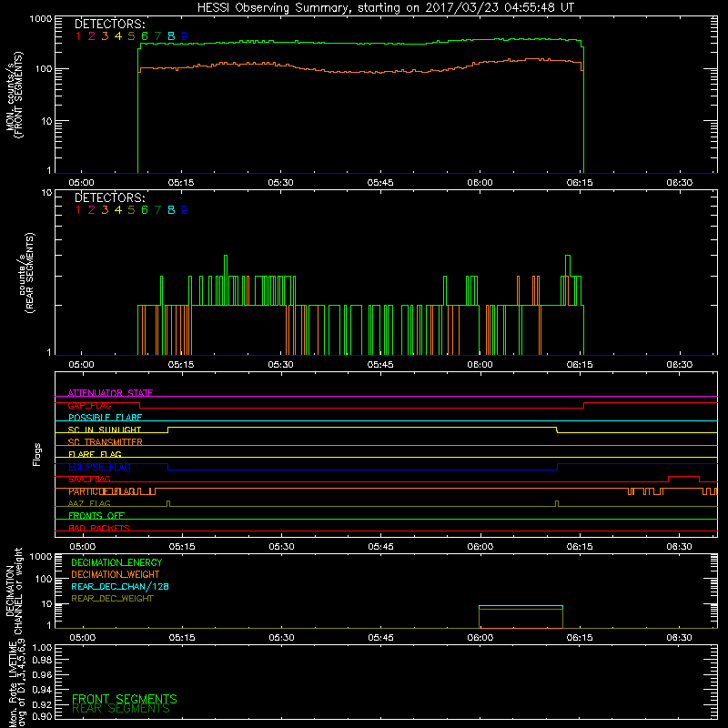Pick olive detector 5 in the rear segments legend
This screenshot has width=728, height=728.
[131, 210]
